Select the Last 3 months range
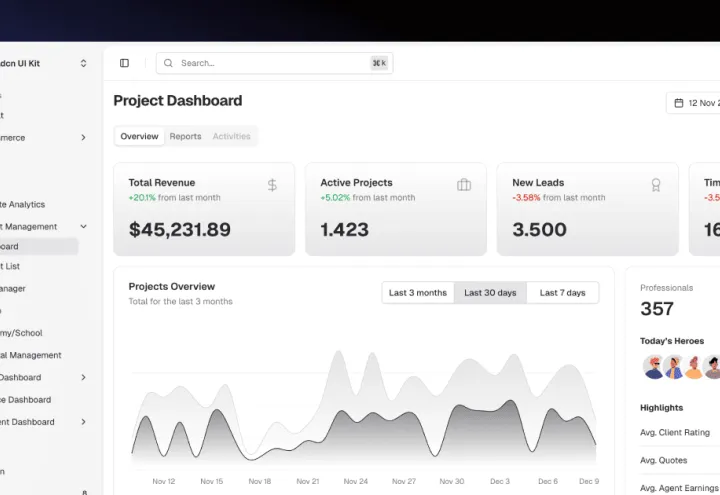 click(418, 292)
